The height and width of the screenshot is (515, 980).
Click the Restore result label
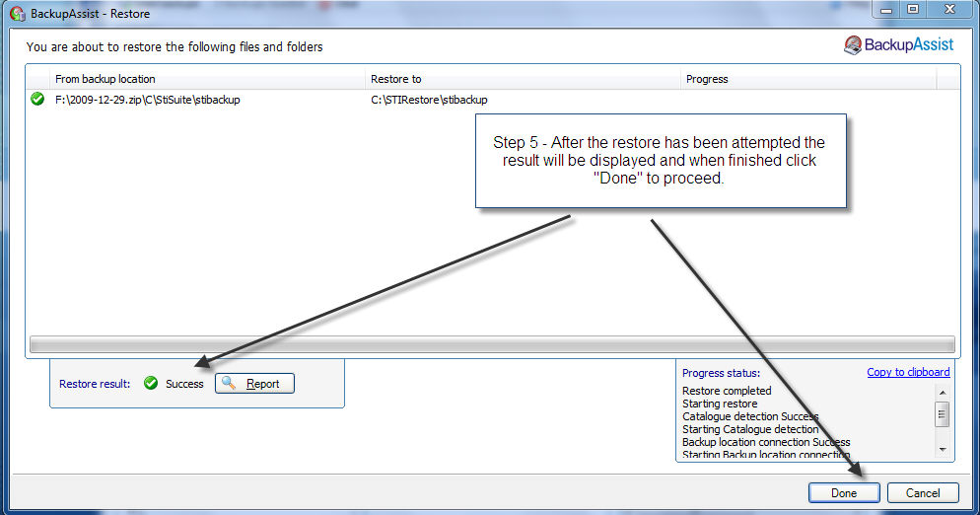pyautogui.click(x=95, y=384)
